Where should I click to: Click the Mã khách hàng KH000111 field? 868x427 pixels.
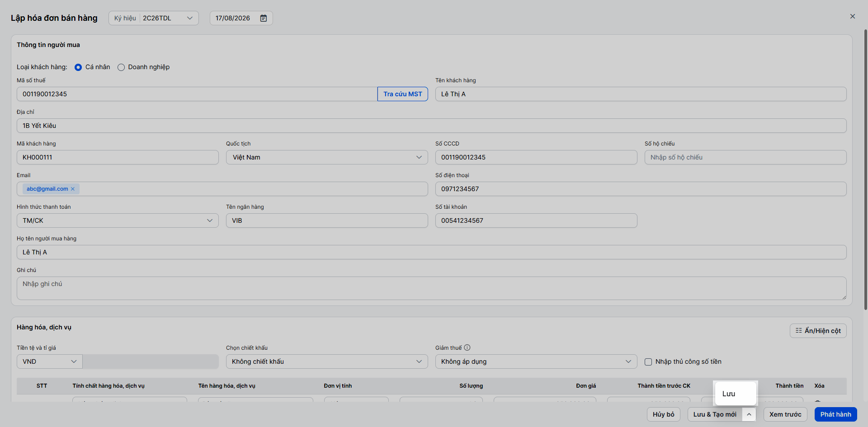point(118,157)
